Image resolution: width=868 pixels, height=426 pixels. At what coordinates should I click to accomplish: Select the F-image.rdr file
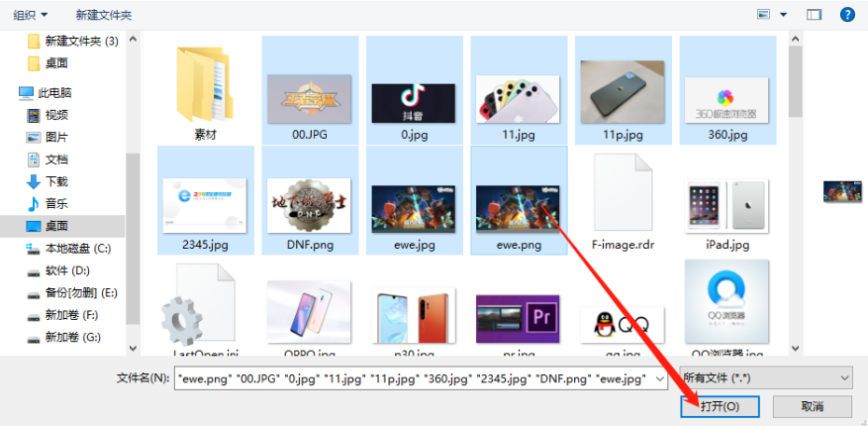[623, 203]
